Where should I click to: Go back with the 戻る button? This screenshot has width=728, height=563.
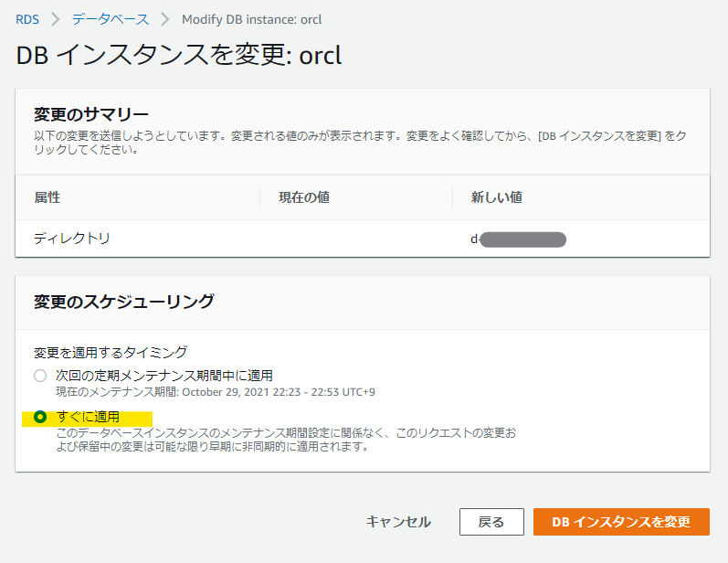[x=491, y=522]
